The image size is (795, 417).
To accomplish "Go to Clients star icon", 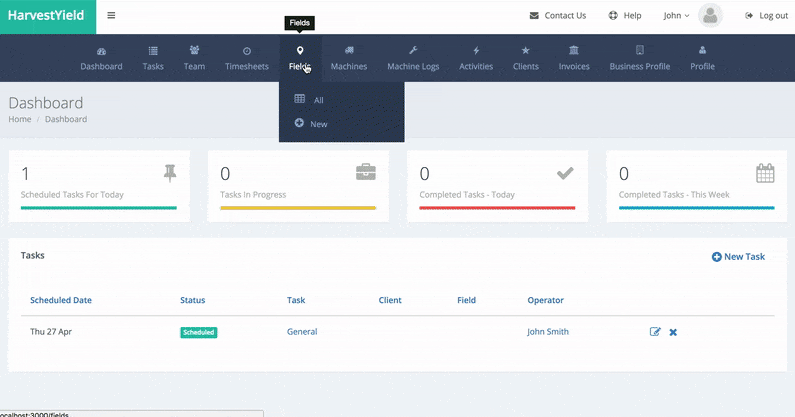I will pos(526,51).
